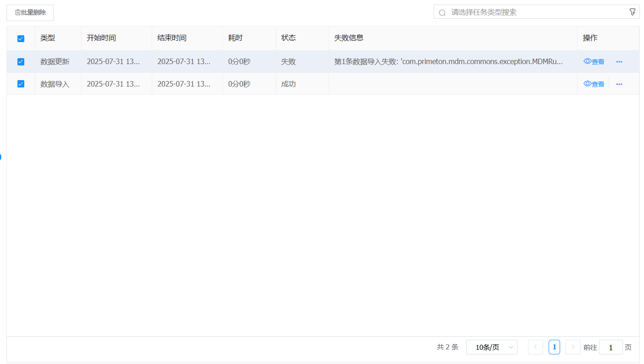644x364 pixels.
Task: Toggle the select-all header checkbox
Action: coord(21,38)
